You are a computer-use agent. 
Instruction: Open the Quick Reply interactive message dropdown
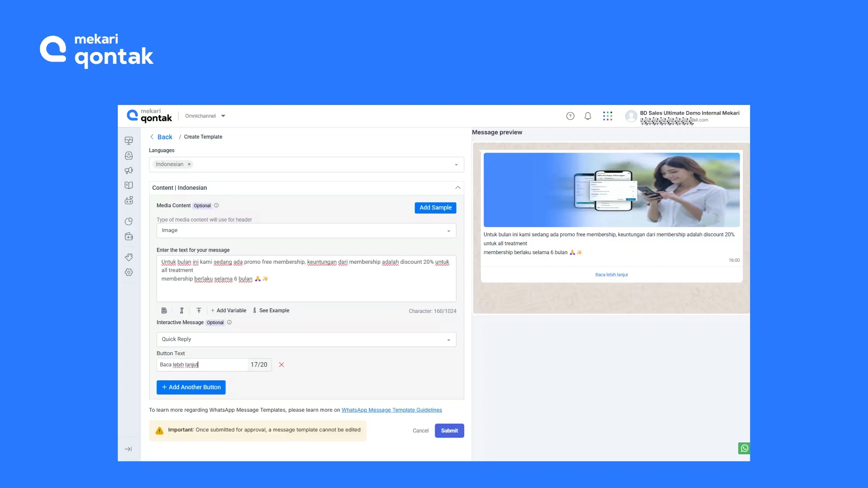pyautogui.click(x=306, y=339)
